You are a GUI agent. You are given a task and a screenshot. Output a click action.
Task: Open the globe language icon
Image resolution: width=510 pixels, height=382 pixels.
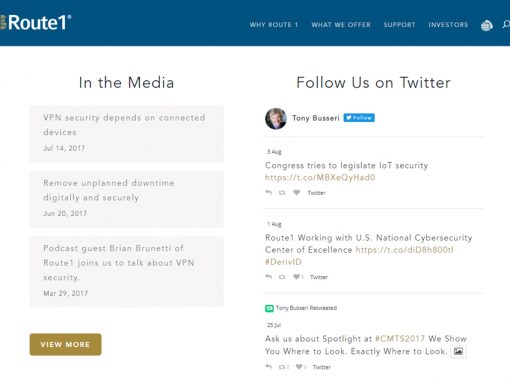(x=486, y=25)
